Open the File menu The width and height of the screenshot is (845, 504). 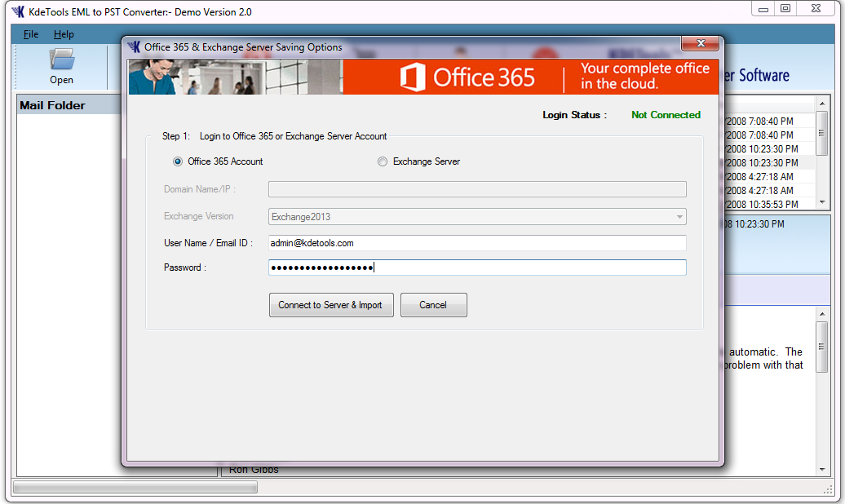pyautogui.click(x=29, y=34)
